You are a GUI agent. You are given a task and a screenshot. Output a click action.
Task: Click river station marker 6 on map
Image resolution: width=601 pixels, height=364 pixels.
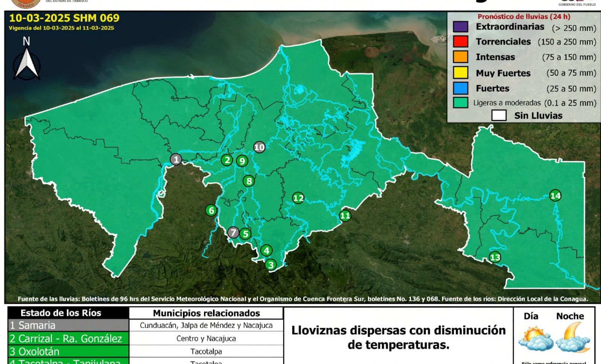pos(211,211)
